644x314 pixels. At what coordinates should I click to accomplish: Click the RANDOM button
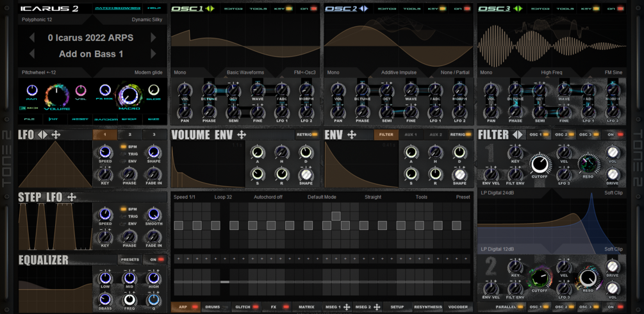pos(106,119)
